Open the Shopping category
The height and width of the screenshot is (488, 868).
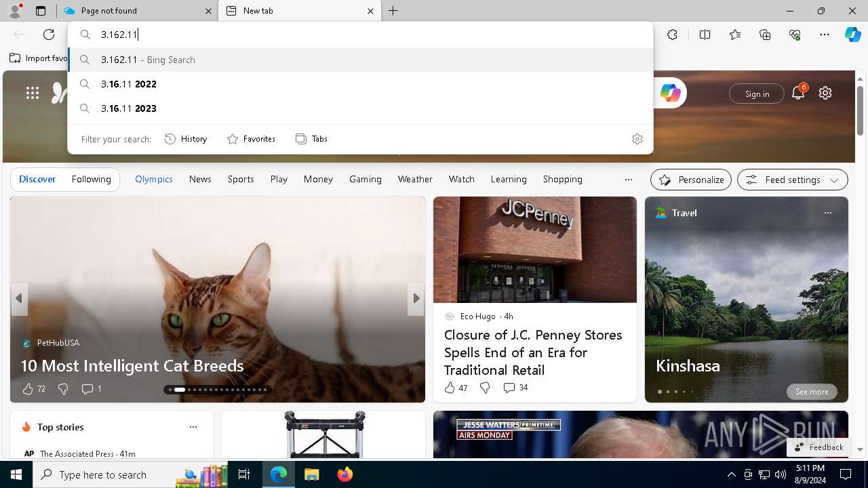563,179
